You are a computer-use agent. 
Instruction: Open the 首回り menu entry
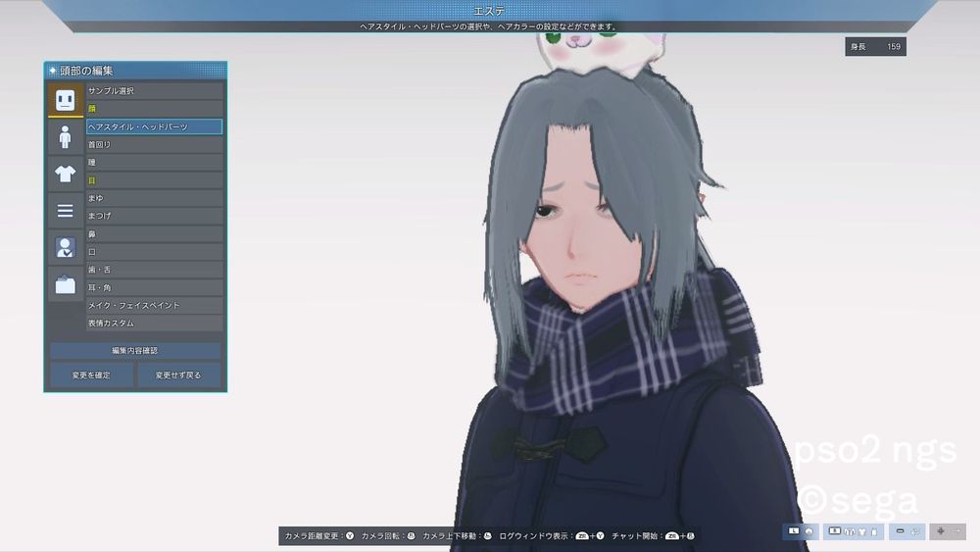(x=154, y=144)
